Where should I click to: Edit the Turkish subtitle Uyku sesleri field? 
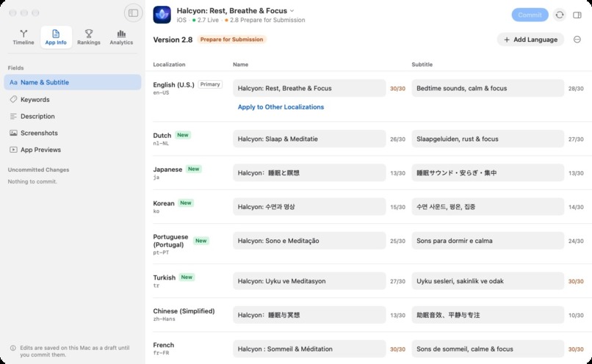click(x=488, y=281)
